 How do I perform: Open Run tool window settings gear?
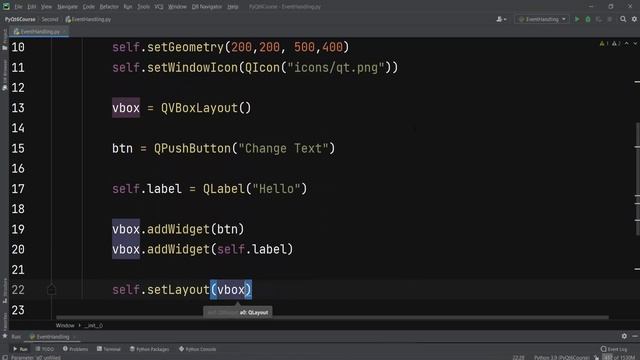624,336
